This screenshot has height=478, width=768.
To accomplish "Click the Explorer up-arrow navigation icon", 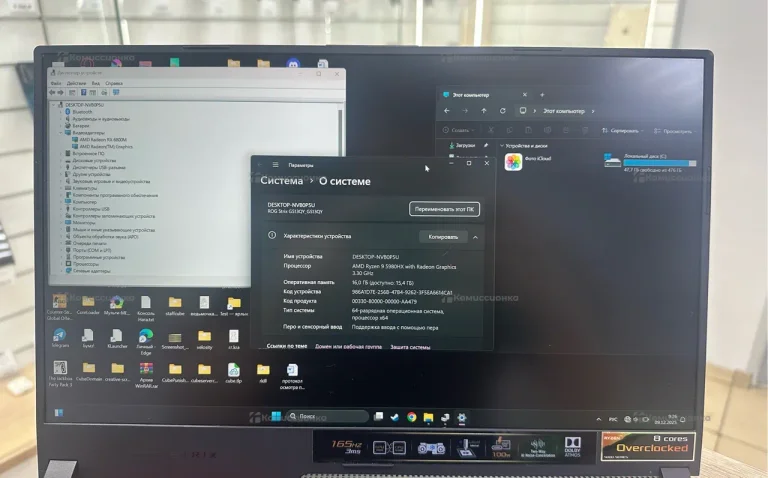I will click(x=484, y=111).
